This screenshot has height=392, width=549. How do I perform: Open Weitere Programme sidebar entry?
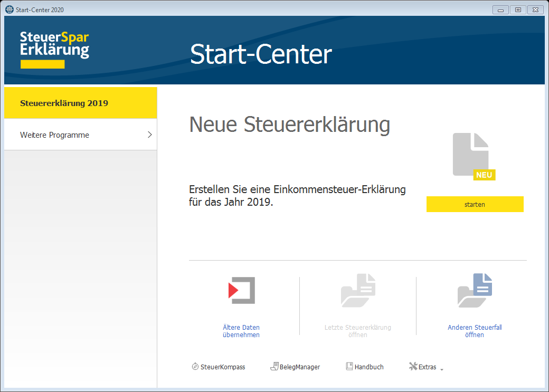(81, 135)
